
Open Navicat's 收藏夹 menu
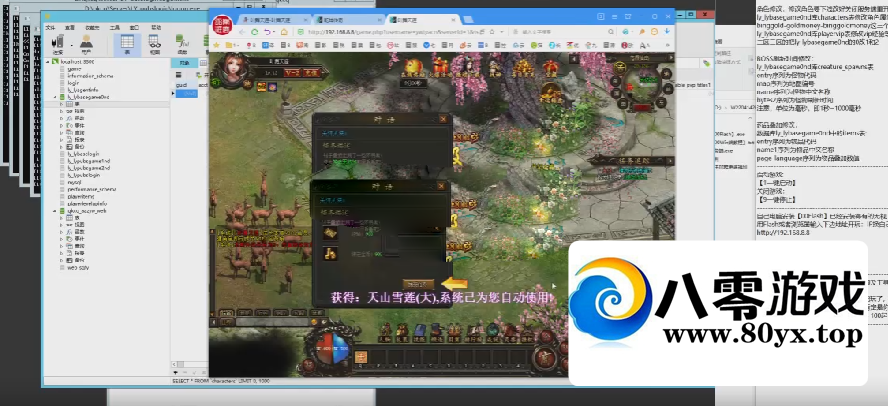pyautogui.click(x=92, y=27)
